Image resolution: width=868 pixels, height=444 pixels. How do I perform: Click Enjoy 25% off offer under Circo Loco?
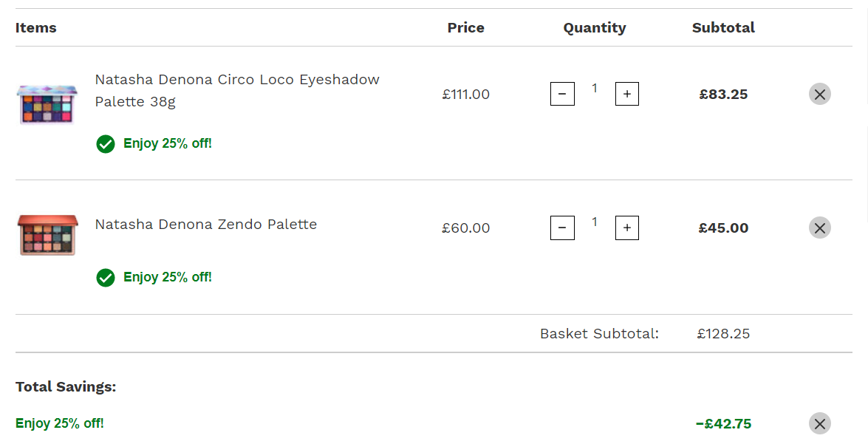(167, 143)
